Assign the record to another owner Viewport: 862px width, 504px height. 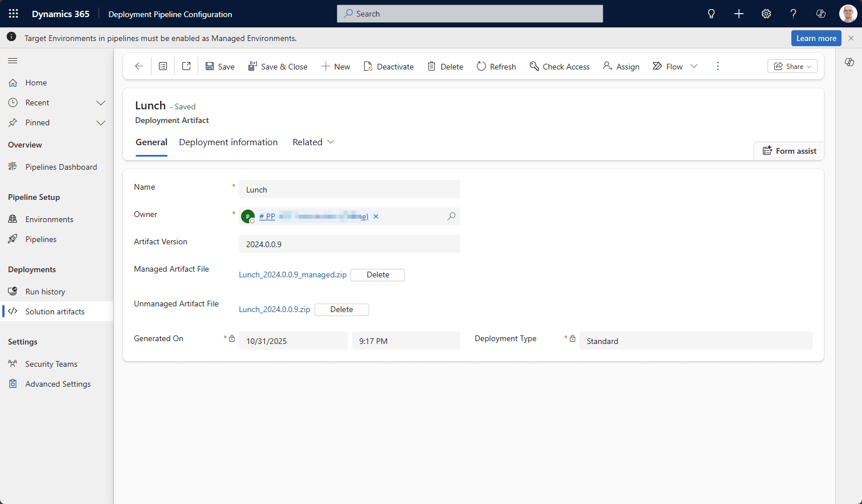point(621,67)
